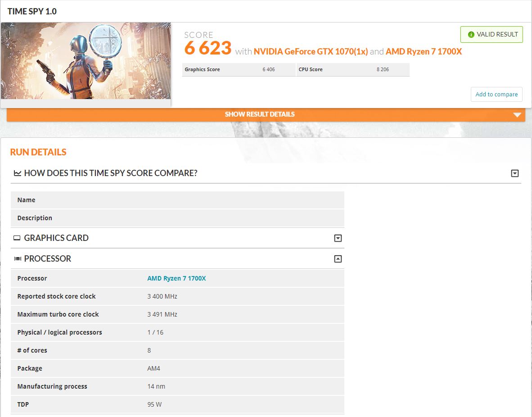Click the Time Spy benchmark artwork thumbnail
Viewport: 532px width, 417px height.
point(86,61)
